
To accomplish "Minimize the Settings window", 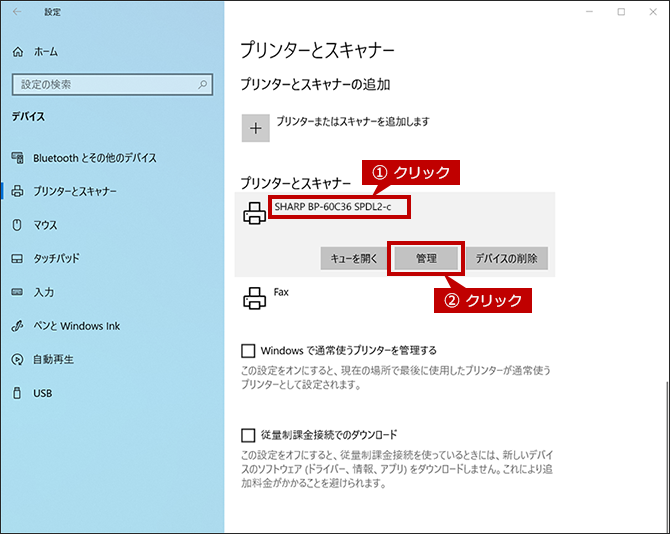I will (x=590, y=12).
